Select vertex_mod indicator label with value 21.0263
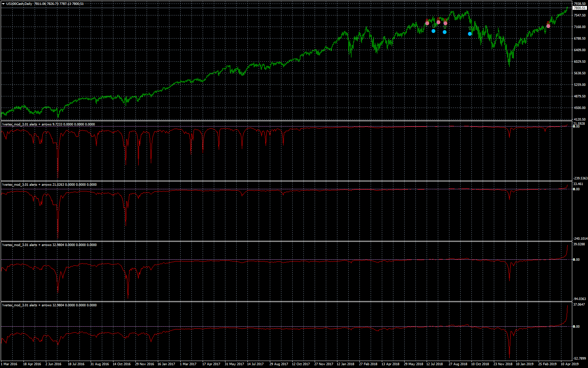Screen dimensions: 588x368 (49, 185)
